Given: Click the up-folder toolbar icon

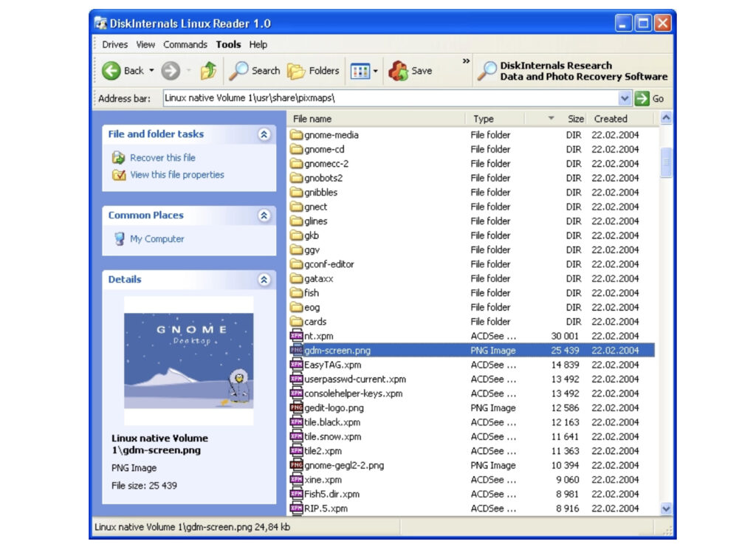Looking at the screenshot, I should [x=209, y=70].
